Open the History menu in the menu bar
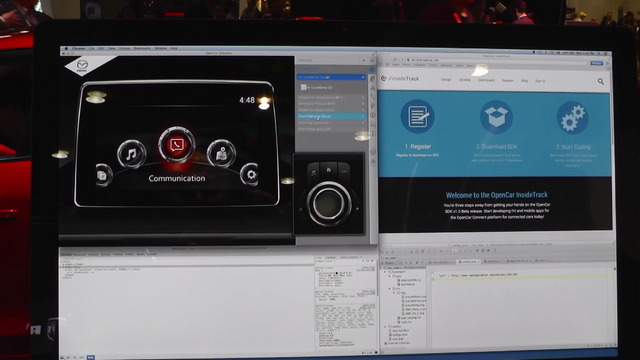This screenshot has width=640, height=360. click(x=124, y=48)
